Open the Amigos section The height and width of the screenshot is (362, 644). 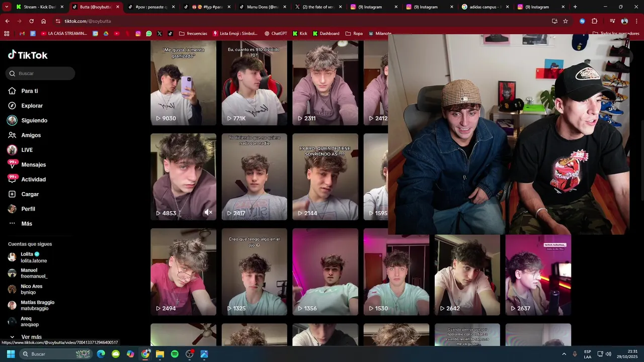point(24,135)
